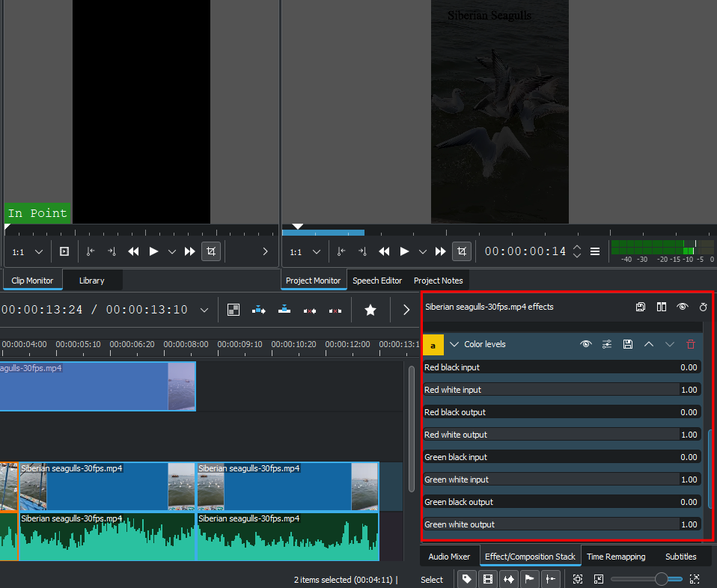This screenshot has width=717, height=588.
Task: Open Clip Monitor 1:1 zoom dropdown
Action: point(39,252)
